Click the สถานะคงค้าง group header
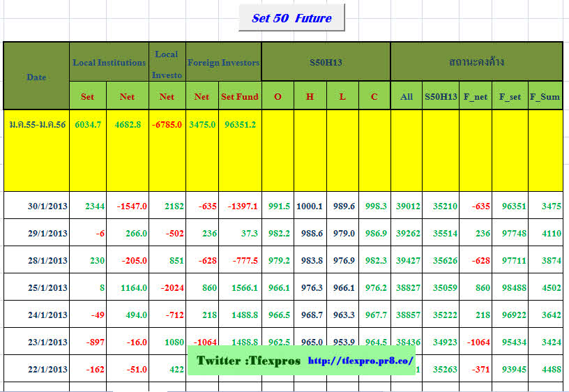This screenshot has width=569, height=392. pyautogui.click(x=476, y=62)
